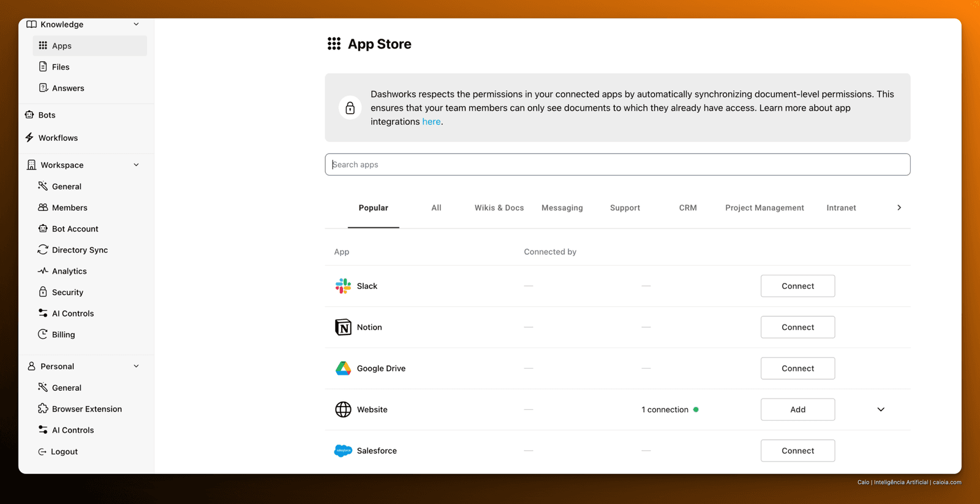Click the Google Drive logo

click(343, 368)
